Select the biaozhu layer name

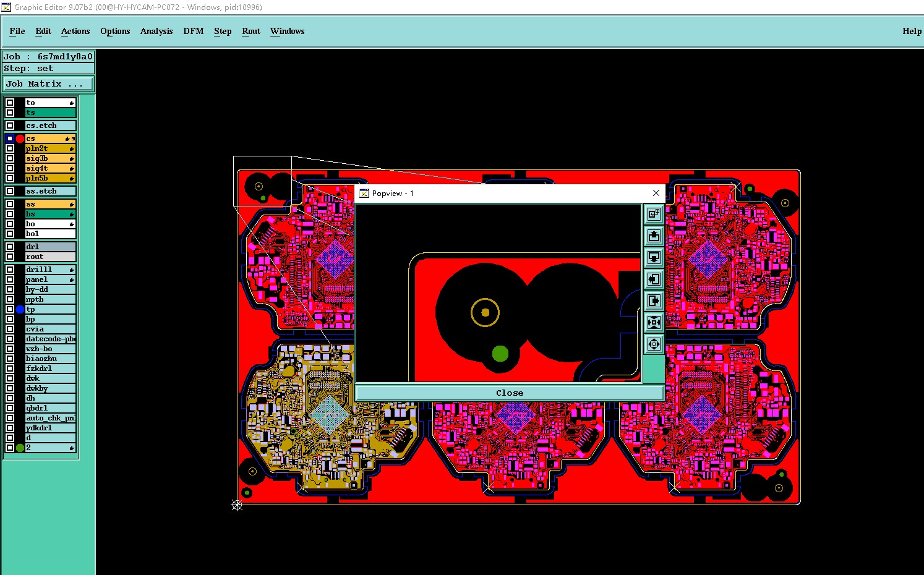click(x=51, y=359)
